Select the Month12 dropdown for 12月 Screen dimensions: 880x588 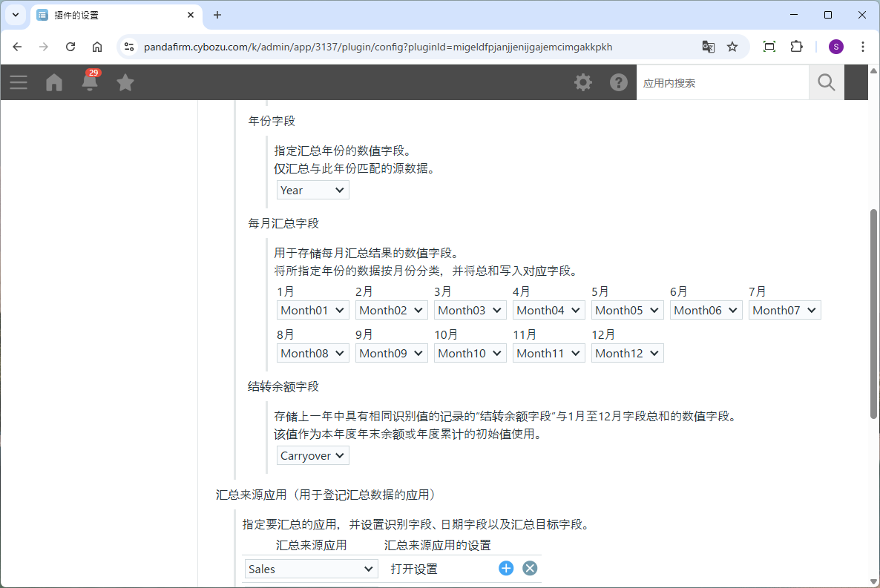627,354
